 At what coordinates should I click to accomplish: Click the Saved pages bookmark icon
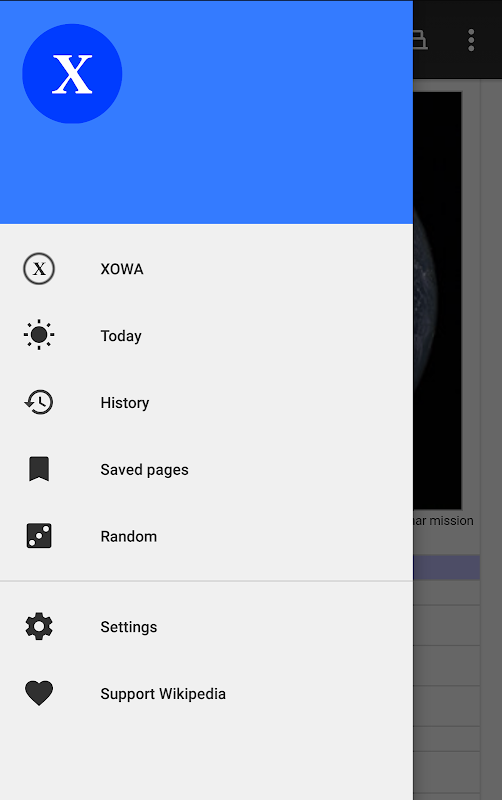point(39,469)
